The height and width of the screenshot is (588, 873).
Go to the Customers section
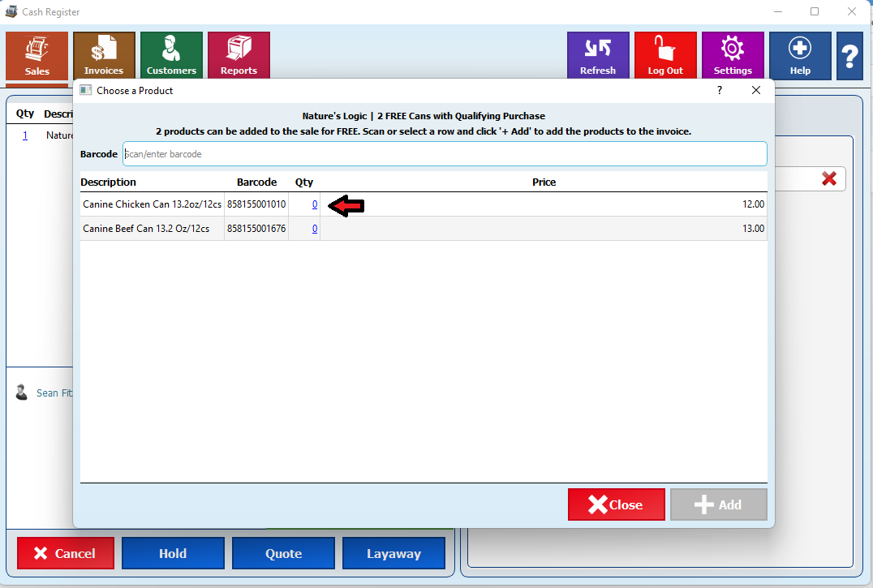171,56
